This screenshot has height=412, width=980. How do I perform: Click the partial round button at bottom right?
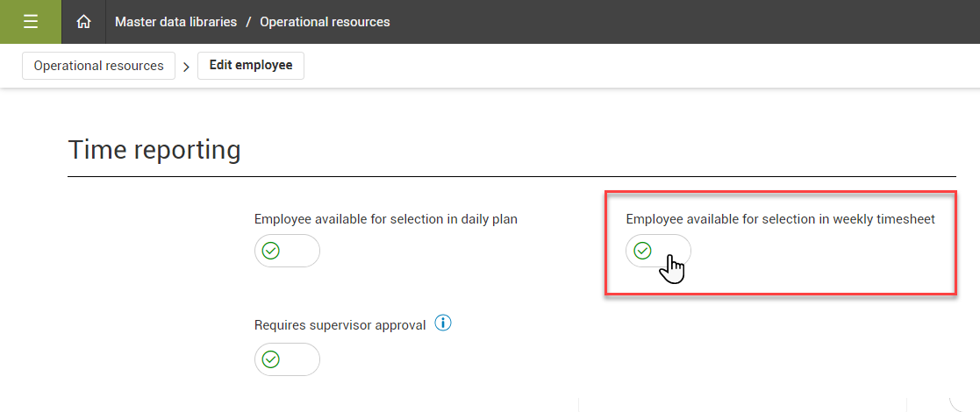[965, 399]
